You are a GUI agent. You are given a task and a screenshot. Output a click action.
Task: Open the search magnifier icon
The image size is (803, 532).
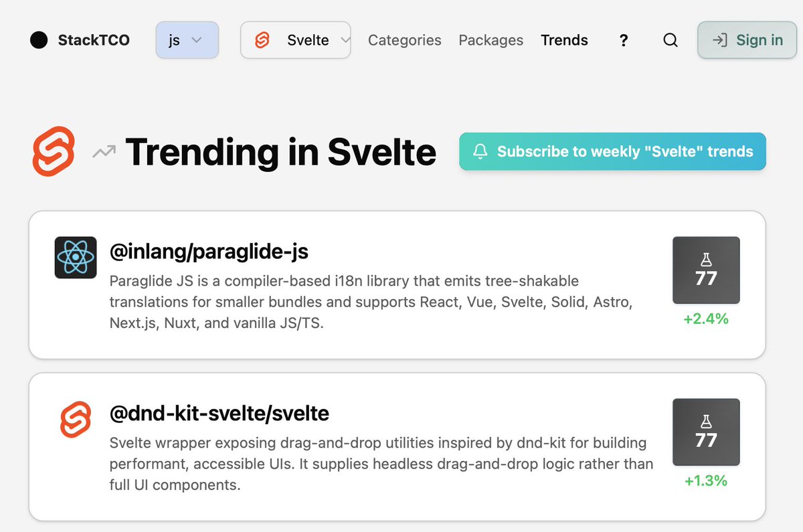tap(670, 40)
